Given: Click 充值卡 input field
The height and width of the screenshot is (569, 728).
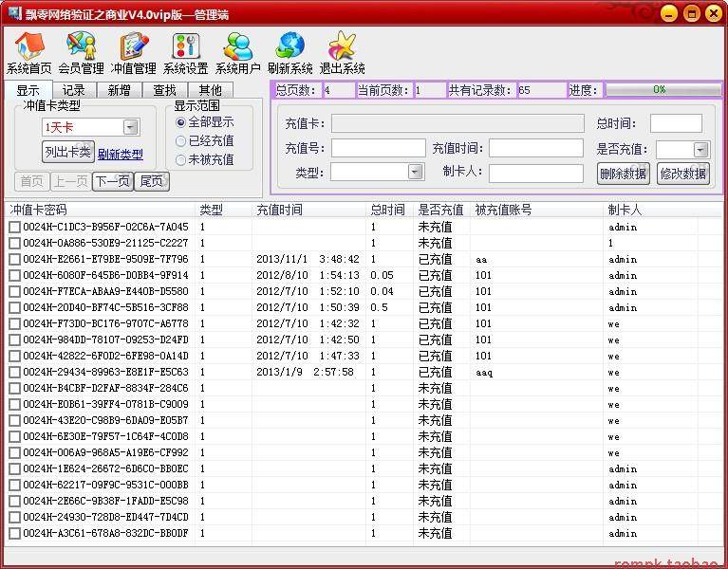Looking at the screenshot, I should point(457,123).
